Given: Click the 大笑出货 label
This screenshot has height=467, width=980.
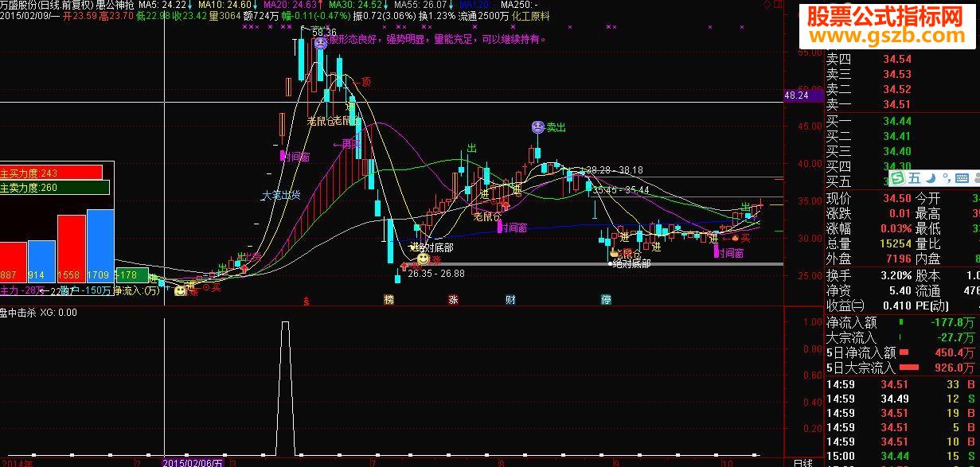Looking at the screenshot, I should tap(281, 195).
